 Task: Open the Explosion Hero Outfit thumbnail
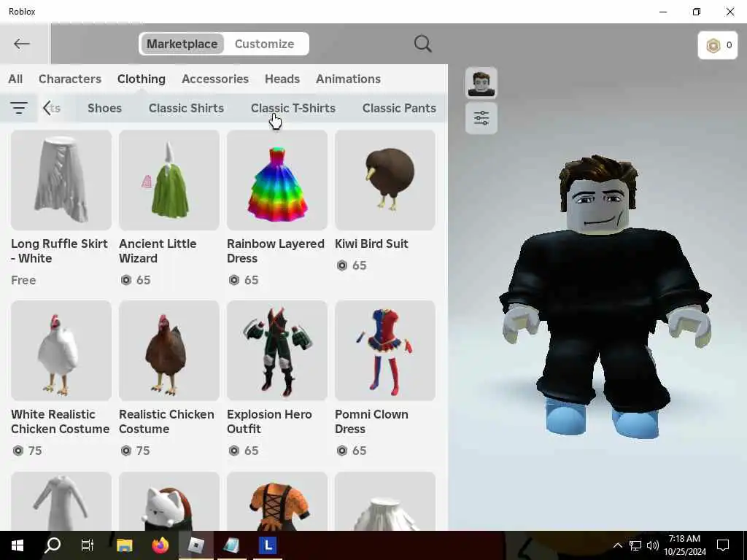(x=277, y=351)
